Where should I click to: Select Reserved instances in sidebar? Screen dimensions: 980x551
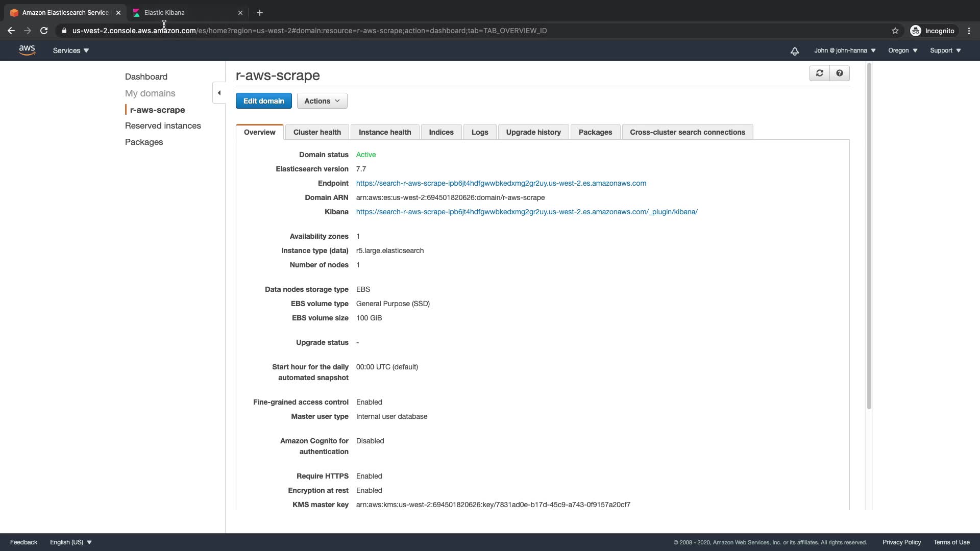pos(163,126)
